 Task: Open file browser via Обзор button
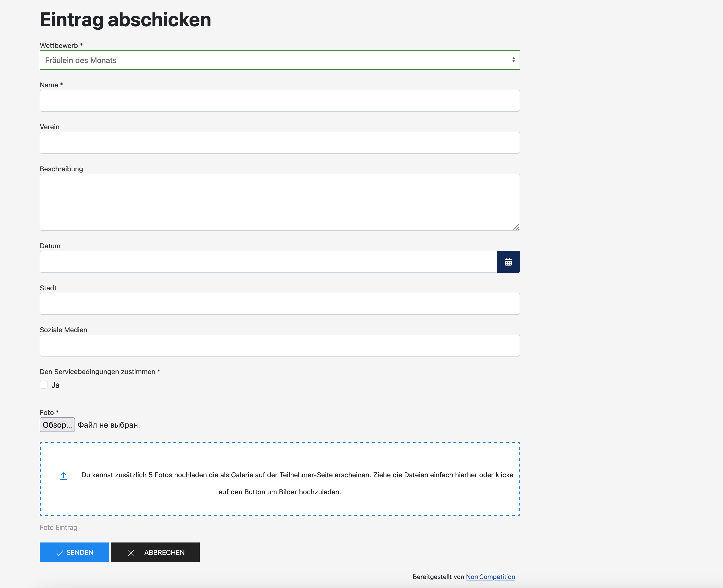[57, 424]
